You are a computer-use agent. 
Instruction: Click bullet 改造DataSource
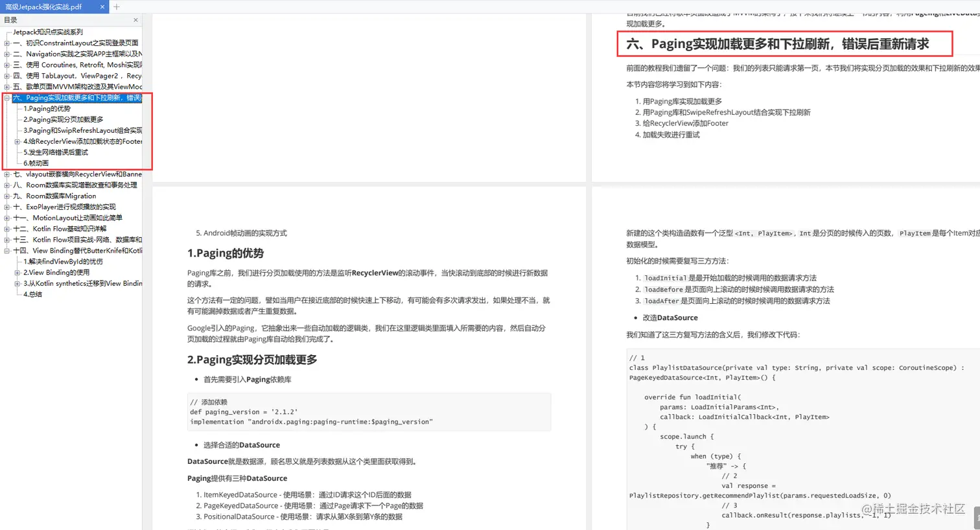click(x=670, y=318)
